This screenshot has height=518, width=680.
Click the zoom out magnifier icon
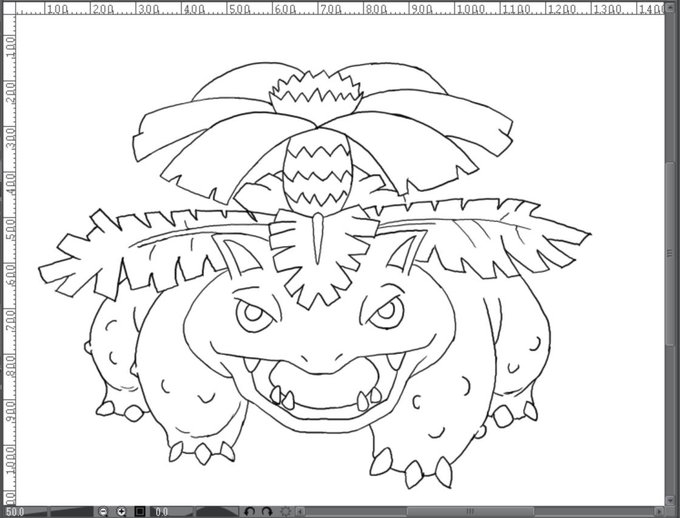[103, 512]
